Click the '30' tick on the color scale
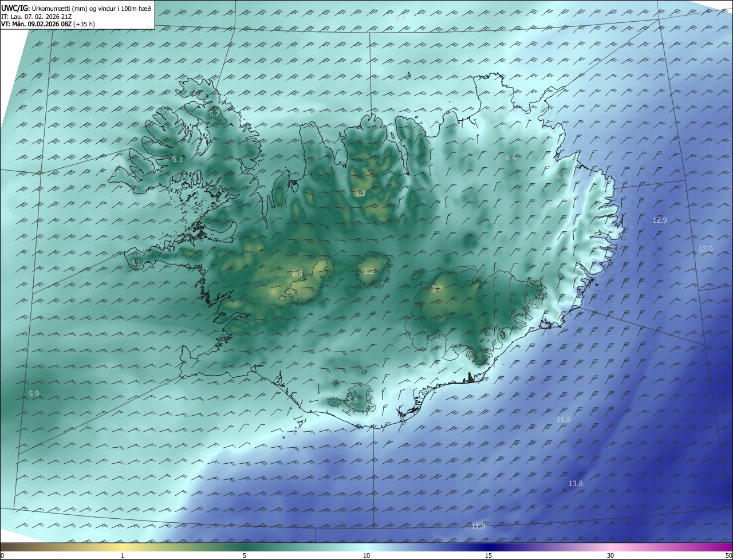 coord(610,555)
